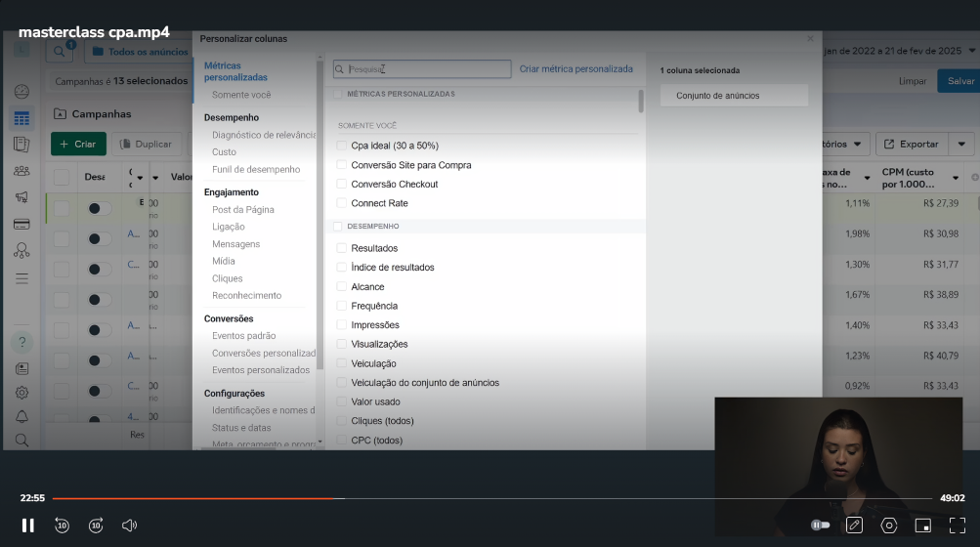Seek on the video progress bar

click(x=489, y=498)
